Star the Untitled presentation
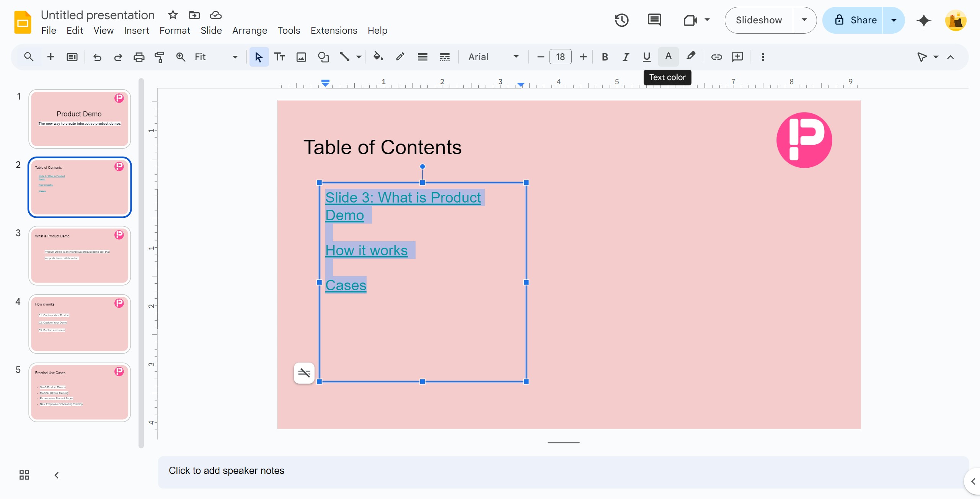The height and width of the screenshot is (500, 980). point(173,15)
